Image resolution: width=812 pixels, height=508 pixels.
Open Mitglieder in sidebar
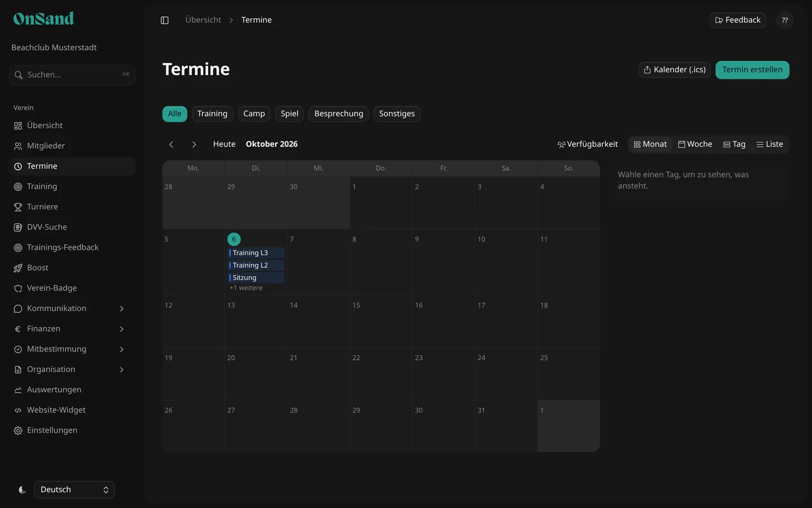72,146
